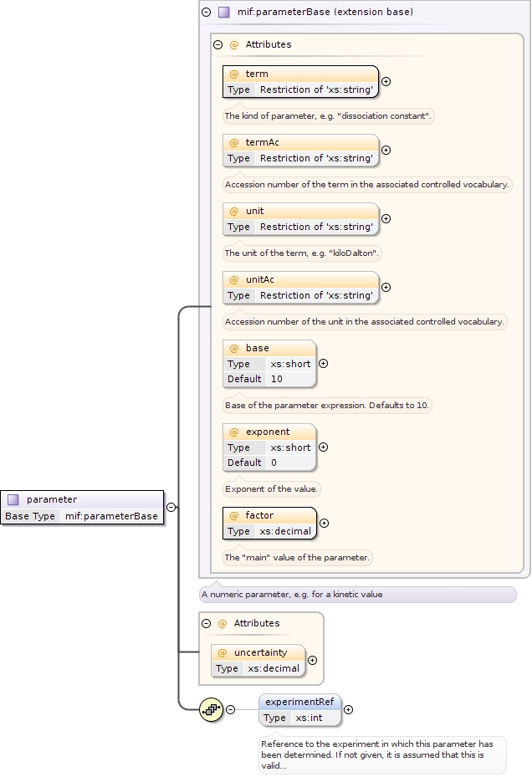Click the @ icon of unitAc attribute
Image resolution: width=532 pixels, height=777 pixels.
click(234, 279)
